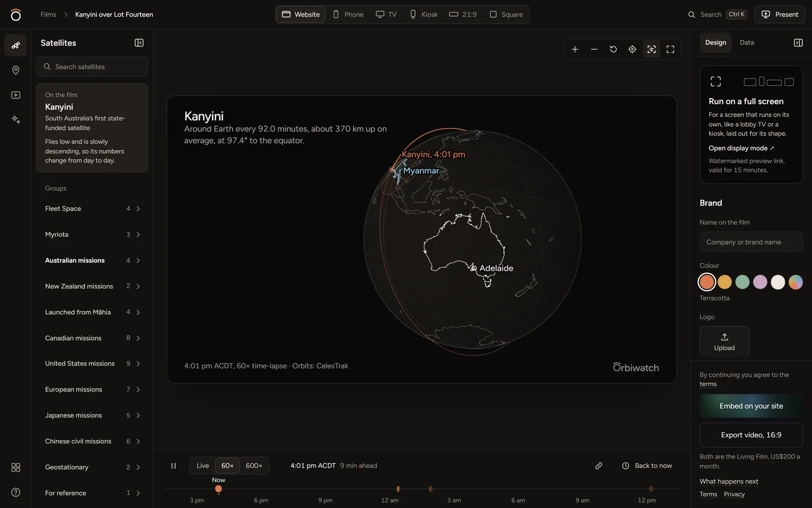812x508 pixels.
Task: Click Export video, 16:9
Action: (751, 435)
